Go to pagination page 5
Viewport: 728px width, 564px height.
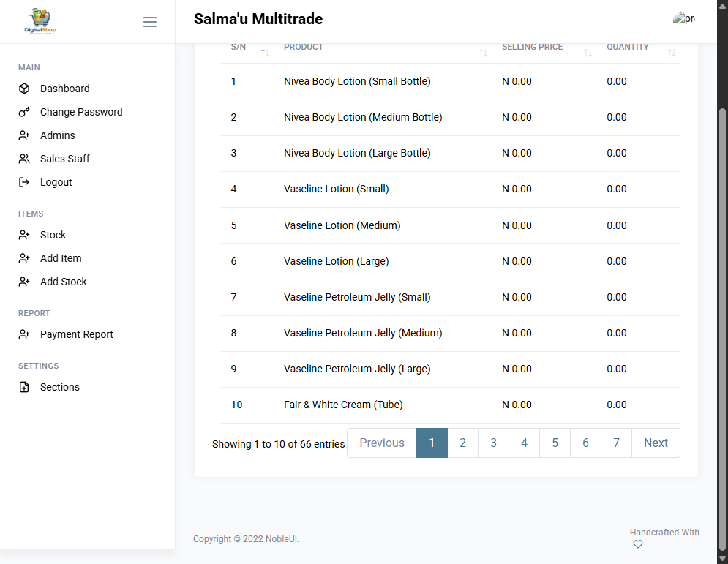point(555,443)
